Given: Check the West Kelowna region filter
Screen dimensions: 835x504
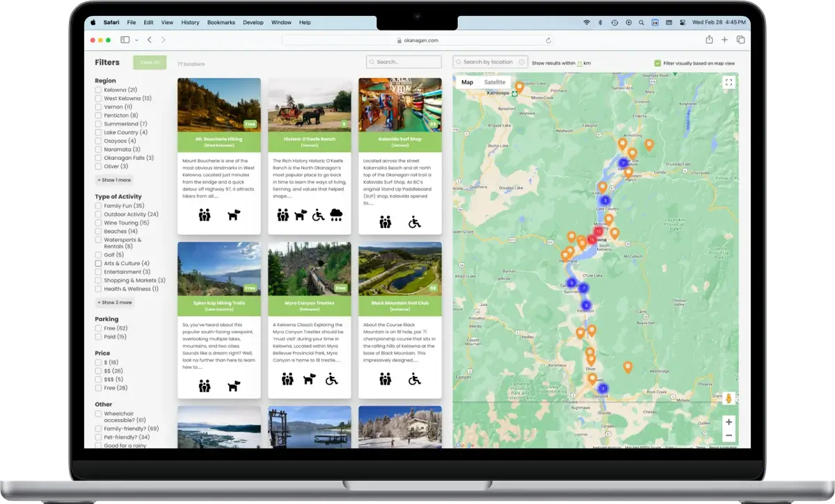Looking at the screenshot, I should click(x=99, y=98).
